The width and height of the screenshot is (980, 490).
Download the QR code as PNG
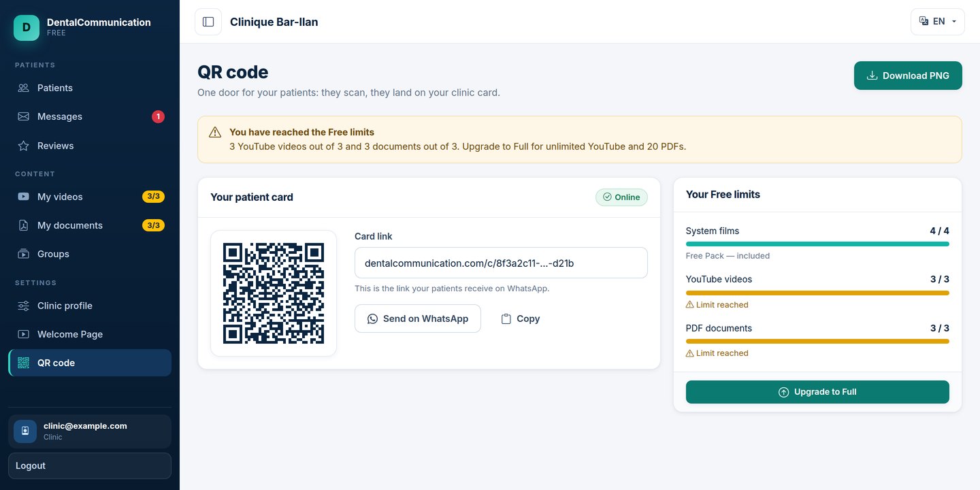(x=908, y=76)
